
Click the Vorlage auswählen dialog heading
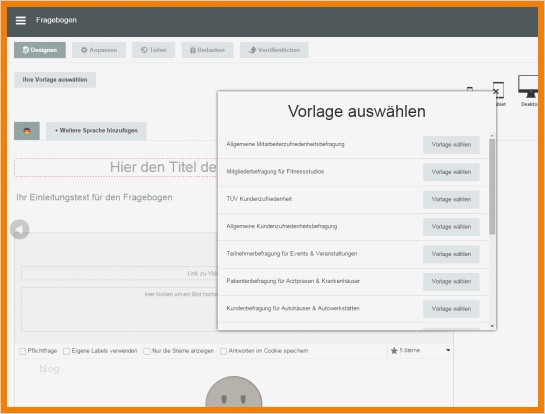pos(357,112)
